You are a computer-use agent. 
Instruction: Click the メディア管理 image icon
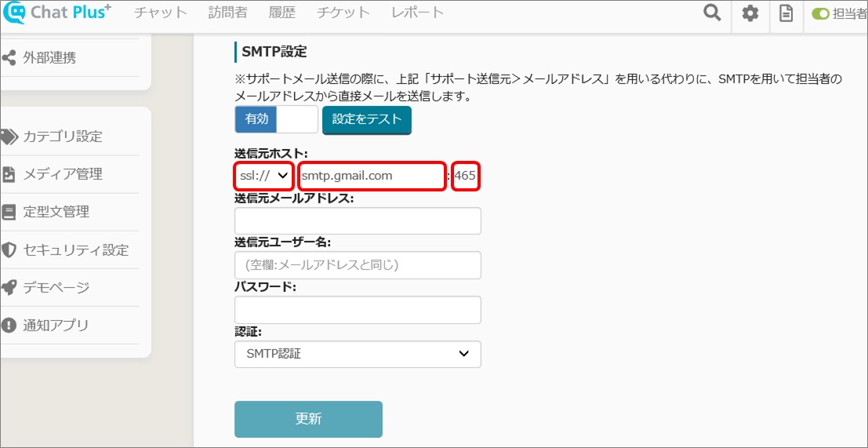9,174
